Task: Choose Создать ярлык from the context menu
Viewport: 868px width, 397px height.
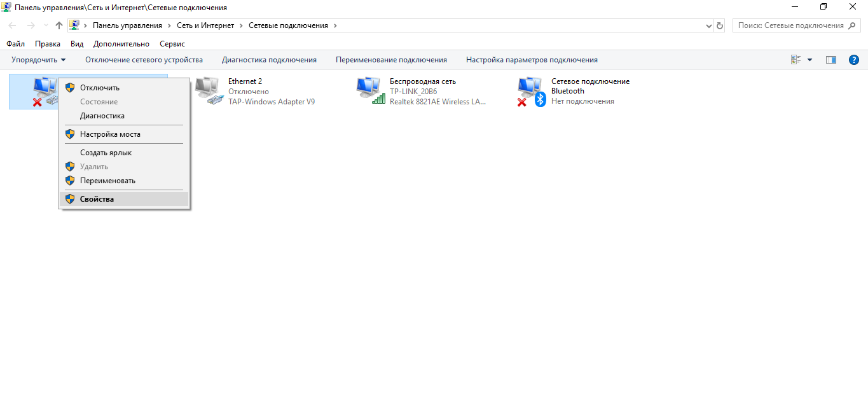Action: point(124,153)
